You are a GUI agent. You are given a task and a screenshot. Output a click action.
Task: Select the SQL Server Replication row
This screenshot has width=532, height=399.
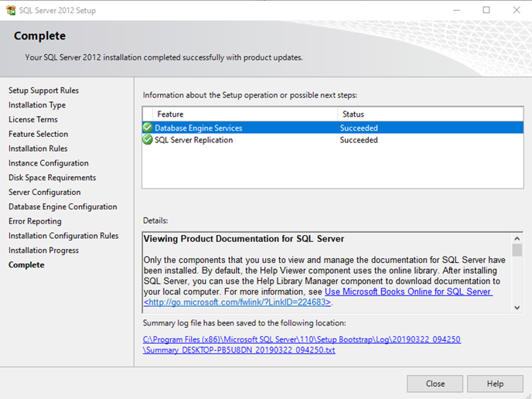[332, 140]
